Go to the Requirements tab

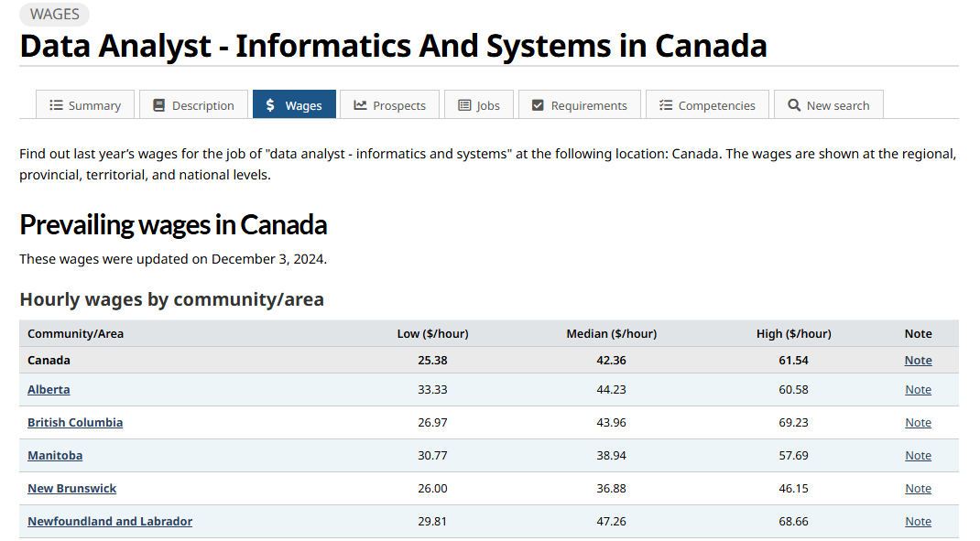589,105
